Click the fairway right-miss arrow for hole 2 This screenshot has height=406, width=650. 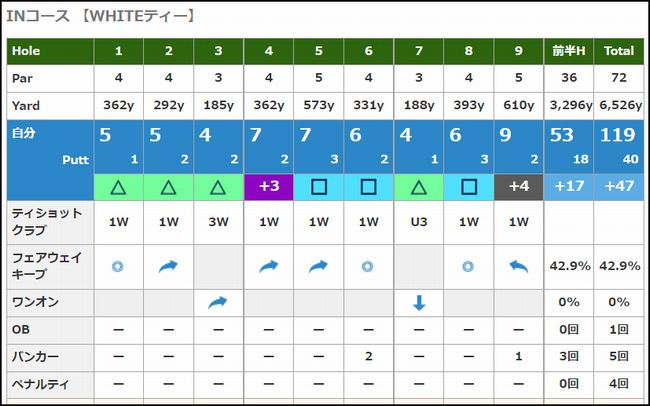coord(168,266)
